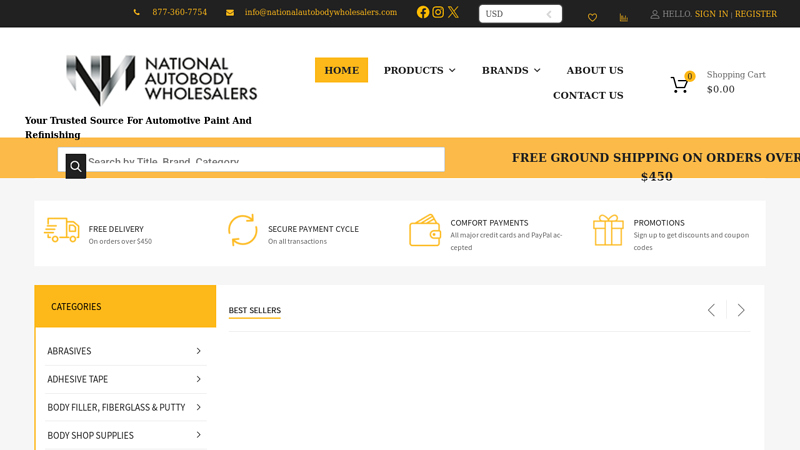
Task: Open the wishlist heart icon
Action: click(x=592, y=18)
